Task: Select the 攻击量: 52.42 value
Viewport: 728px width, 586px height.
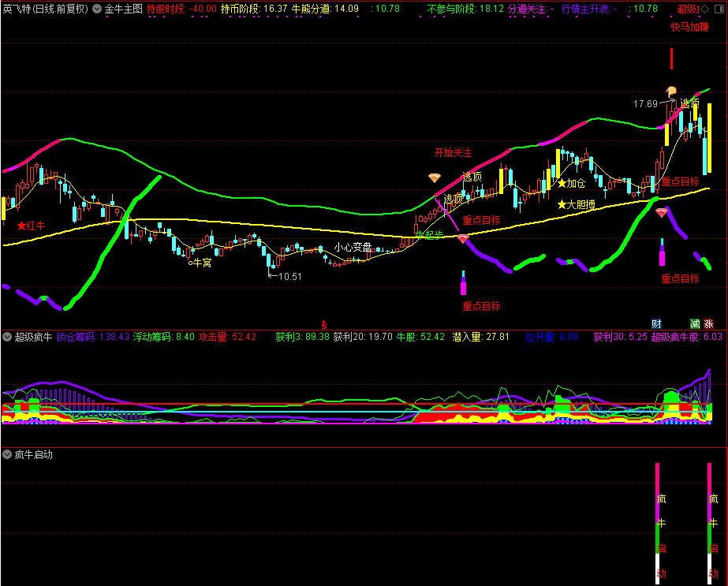Action: pos(227,337)
